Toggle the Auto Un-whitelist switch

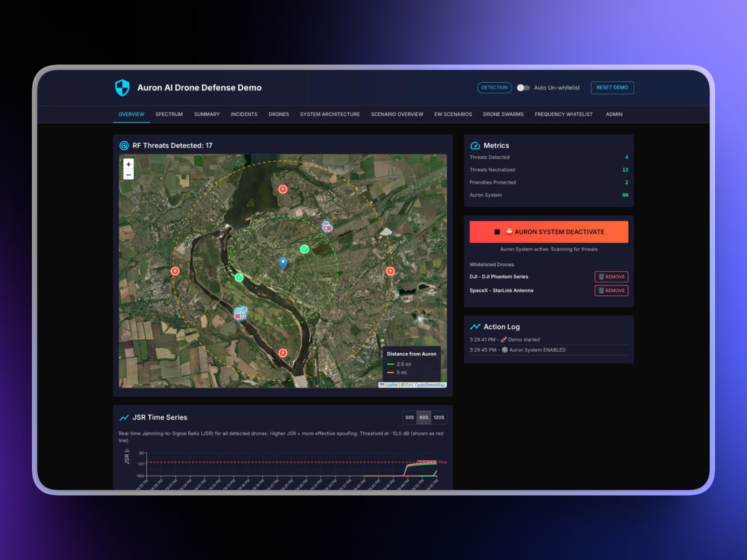tap(523, 88)
